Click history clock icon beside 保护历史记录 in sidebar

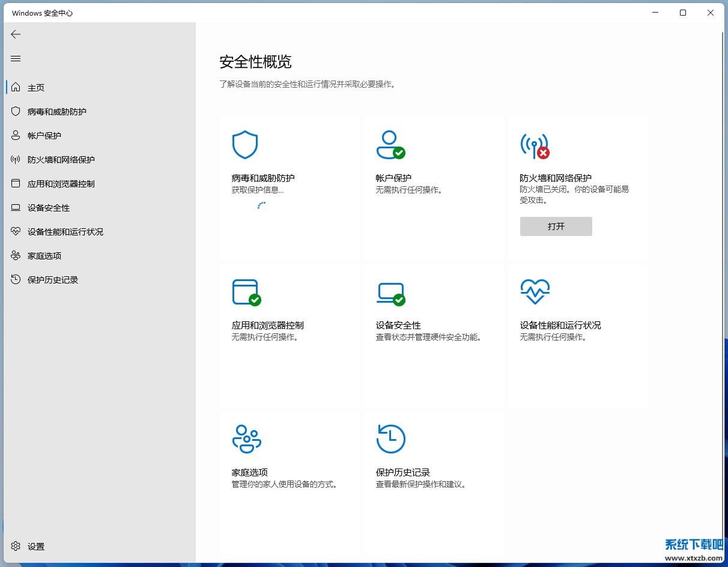coord(16,279)
